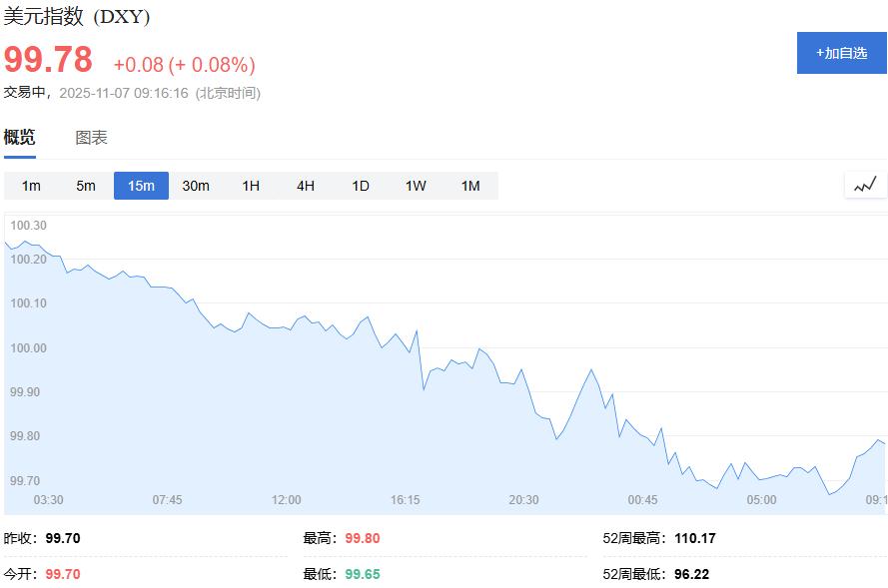Switch to the 4H interval
The height and width of the screenshot is (588, 888).
pos(305,185)
